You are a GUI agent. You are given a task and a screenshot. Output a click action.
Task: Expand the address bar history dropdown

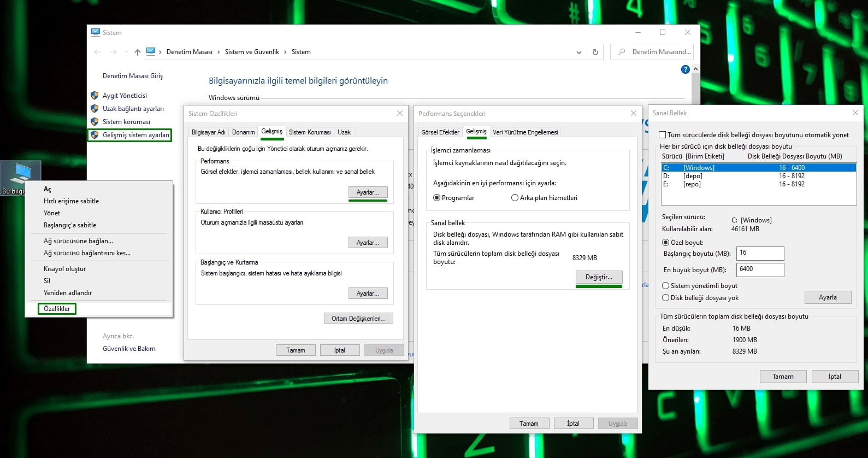click(578, 52)
